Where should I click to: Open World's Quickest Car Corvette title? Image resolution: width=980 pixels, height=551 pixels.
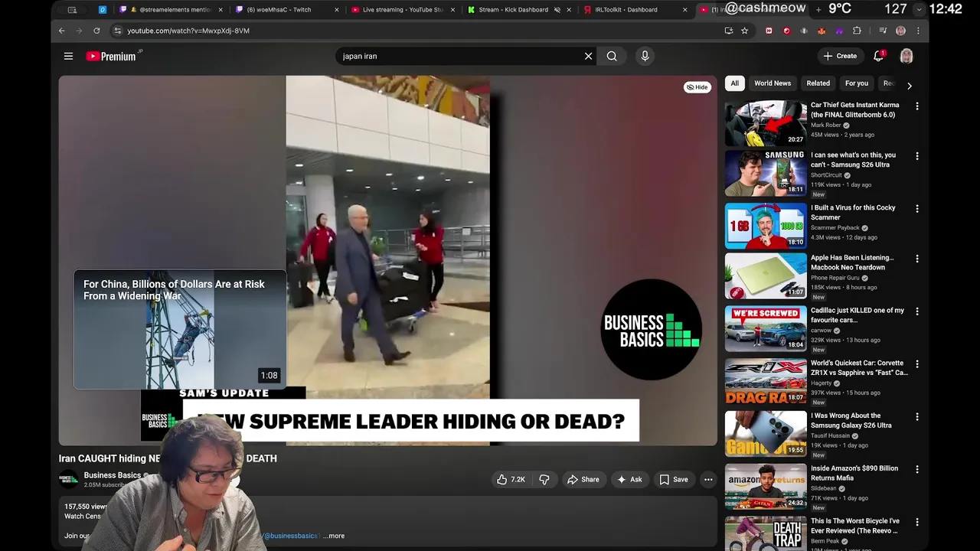click(x=859, y=368)
